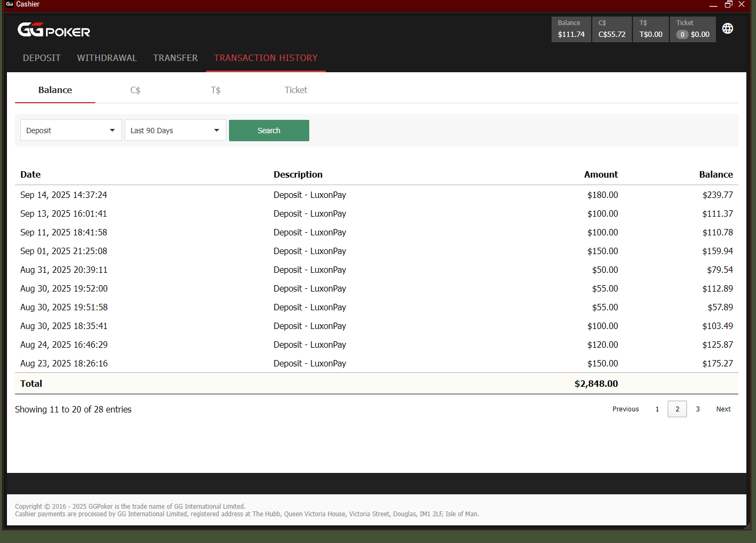The image size is (756, 543).
Task: Open the TRANSFER tab
Action: 175,58
